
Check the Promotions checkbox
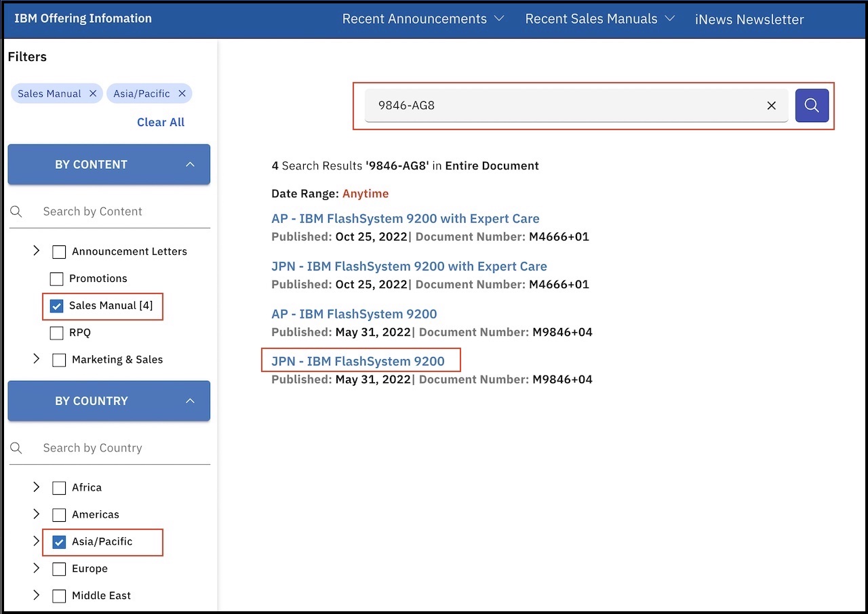tap(56, 279)
